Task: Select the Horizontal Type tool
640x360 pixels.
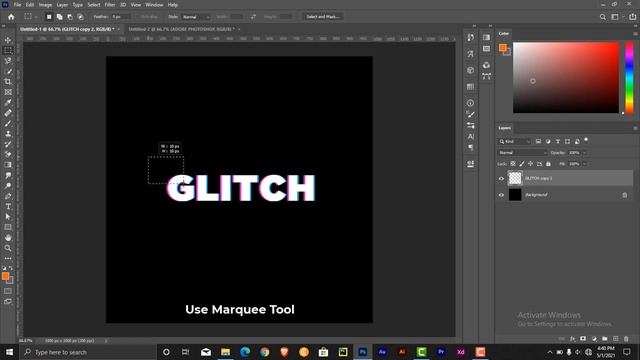Action: click(8, 207)
